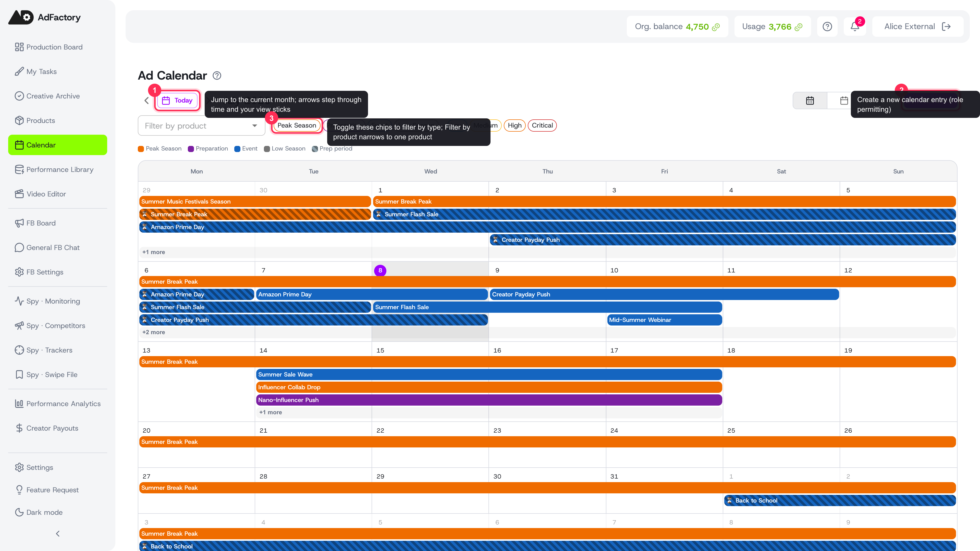Click the Usage credits icon
980x551 pixels.
(799, 27)
